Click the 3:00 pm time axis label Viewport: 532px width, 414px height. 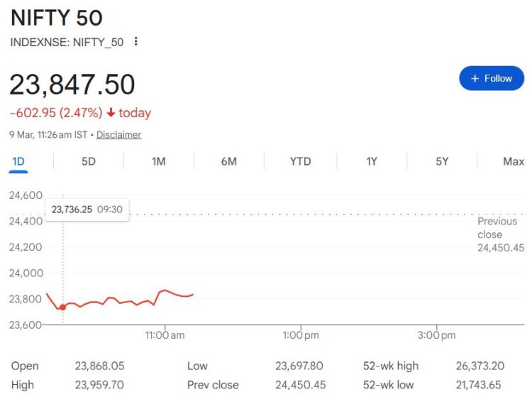(436, 334)
